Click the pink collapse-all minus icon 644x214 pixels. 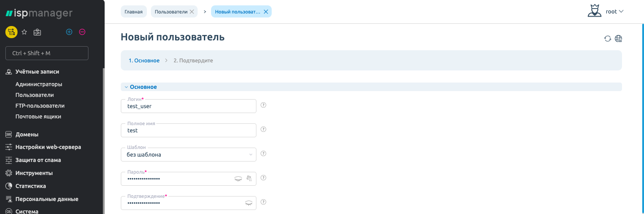(82, 32)
